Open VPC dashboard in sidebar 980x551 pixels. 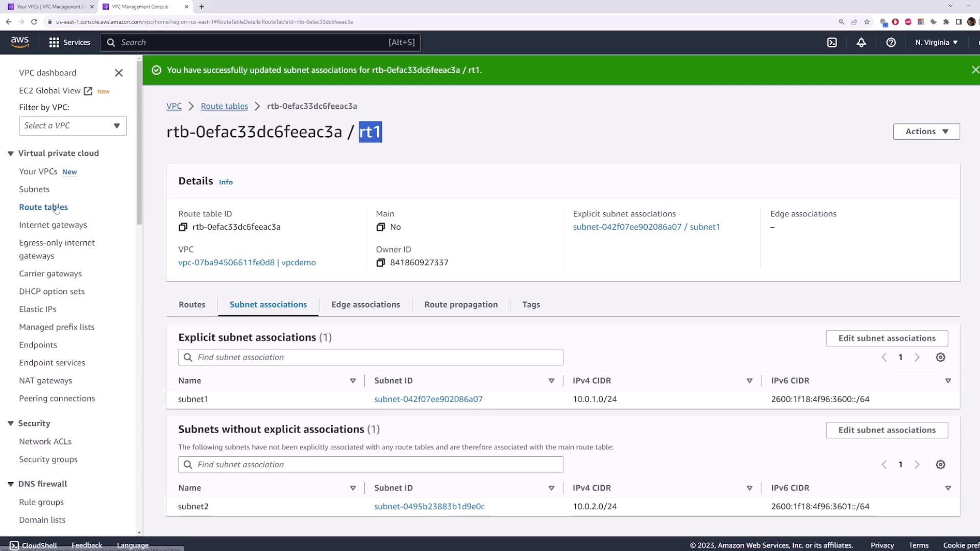click(x=47, y=73)
